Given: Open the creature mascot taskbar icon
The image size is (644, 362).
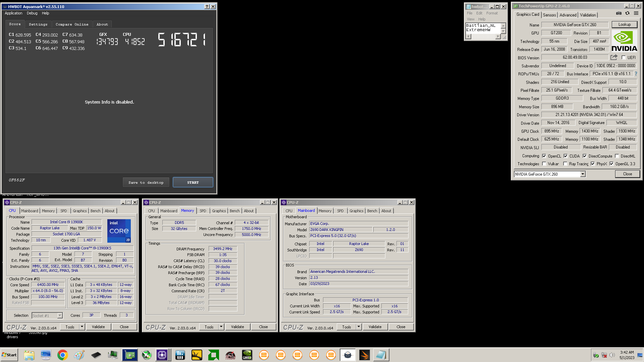Looking at the screenshot, I should coord(348,355).
